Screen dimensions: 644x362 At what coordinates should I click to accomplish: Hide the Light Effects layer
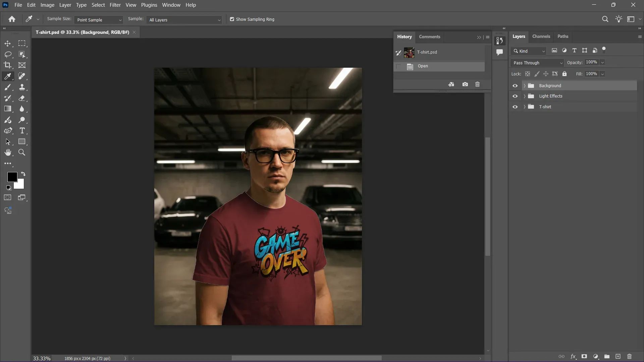click(x=515, y=96)
